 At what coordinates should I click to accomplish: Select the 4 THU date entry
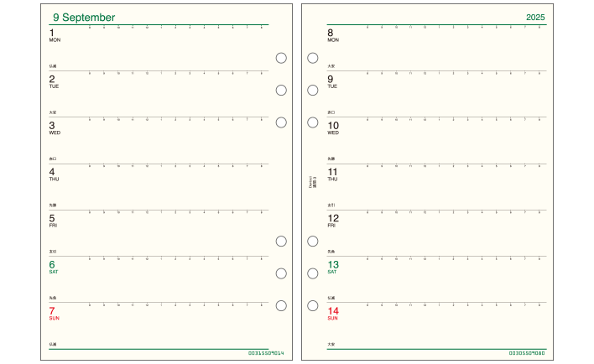click(x=54, y=174)
